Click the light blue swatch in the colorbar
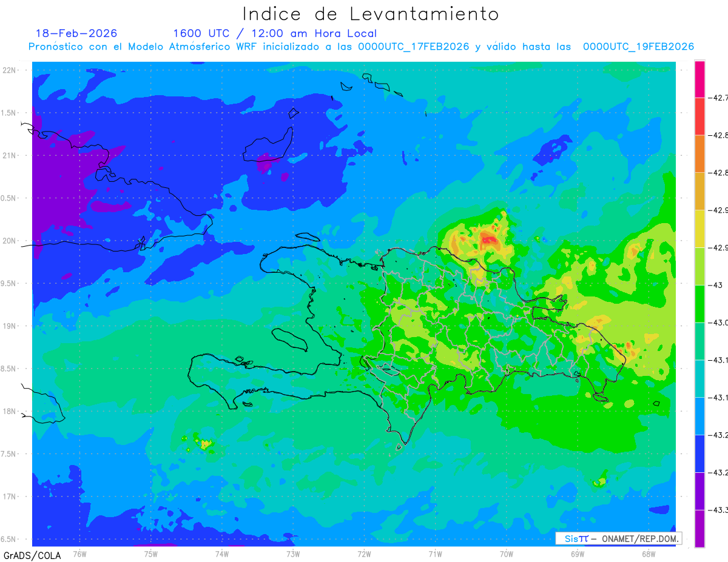This screenshot has width=728, height=562. coord(699,416)
